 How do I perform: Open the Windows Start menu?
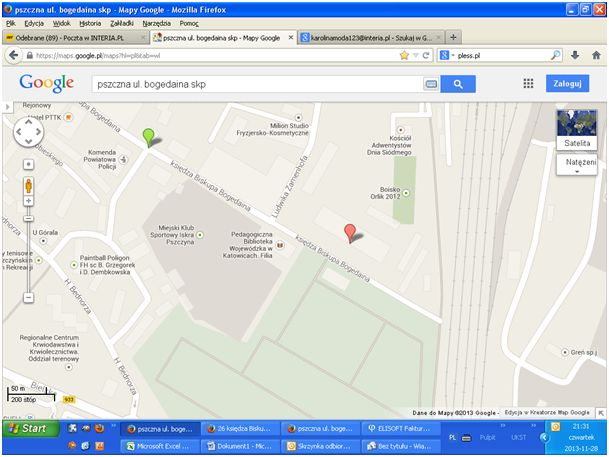pyautogui.click(x=31, y=429)
